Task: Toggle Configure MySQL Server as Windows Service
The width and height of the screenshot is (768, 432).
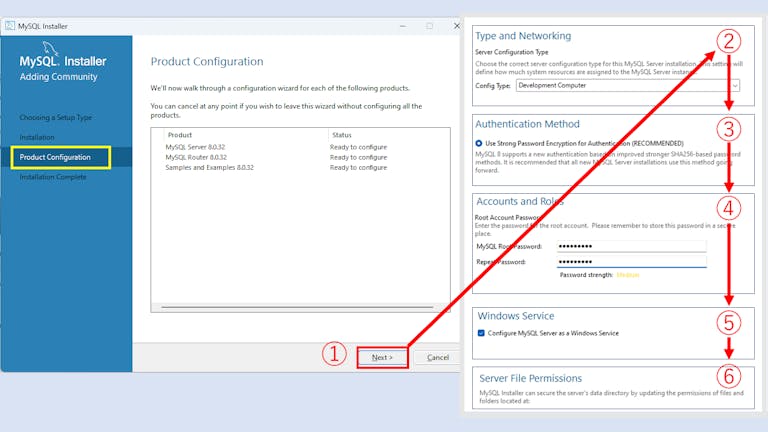Action: (x=481, y=333)
